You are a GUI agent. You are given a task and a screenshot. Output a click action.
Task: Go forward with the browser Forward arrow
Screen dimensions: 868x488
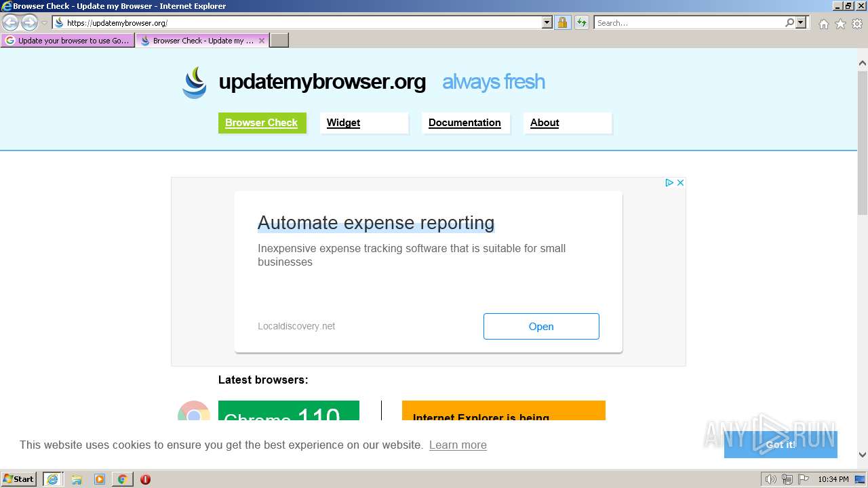click(29, 23)
